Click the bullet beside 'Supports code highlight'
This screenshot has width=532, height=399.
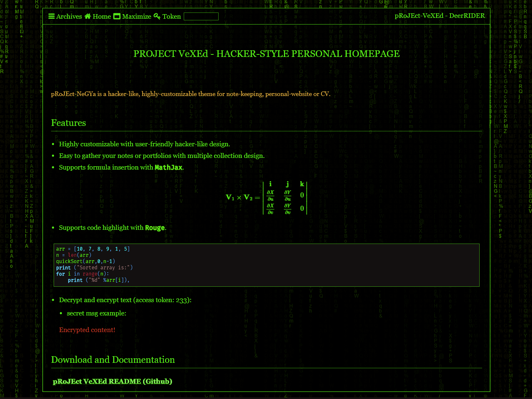tap(53, 228)
